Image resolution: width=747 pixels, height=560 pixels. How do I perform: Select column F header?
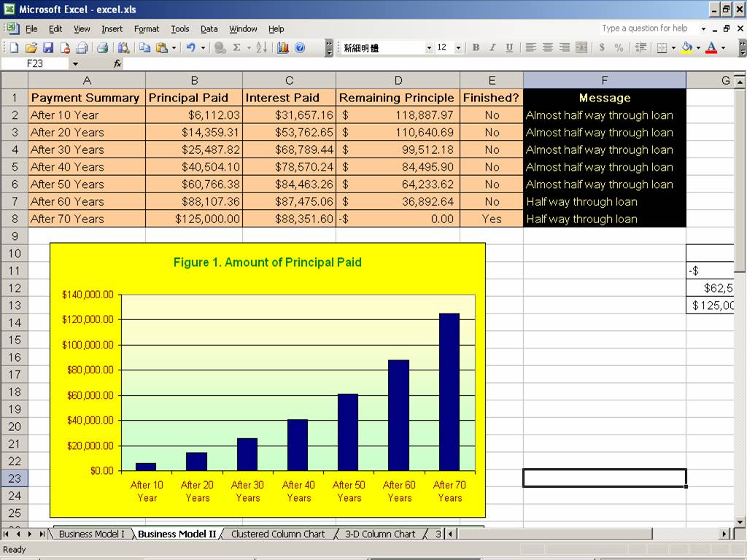pos(604,80)
